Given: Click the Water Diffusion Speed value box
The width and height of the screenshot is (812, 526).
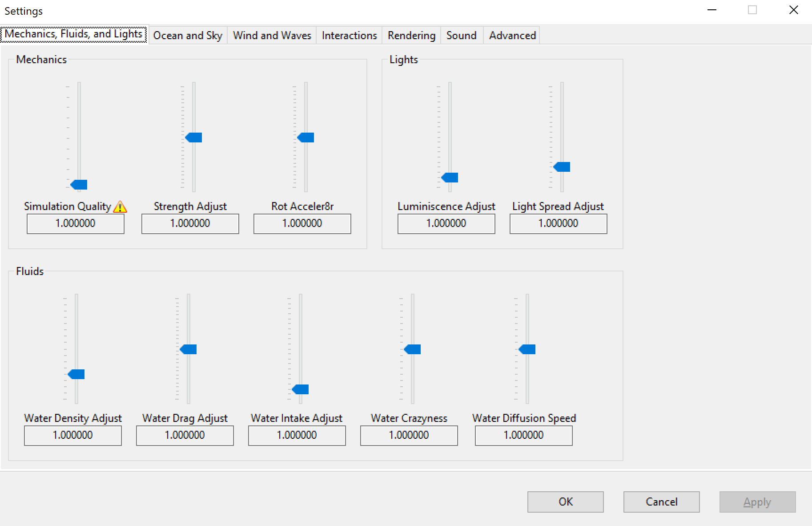Looking at the screenshot, I should point(523,435).
